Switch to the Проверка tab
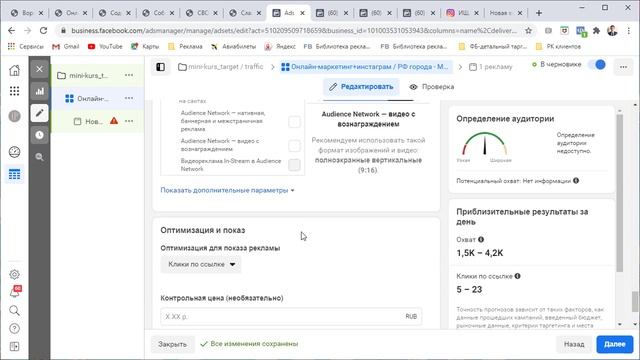 (x=432, y=87)
